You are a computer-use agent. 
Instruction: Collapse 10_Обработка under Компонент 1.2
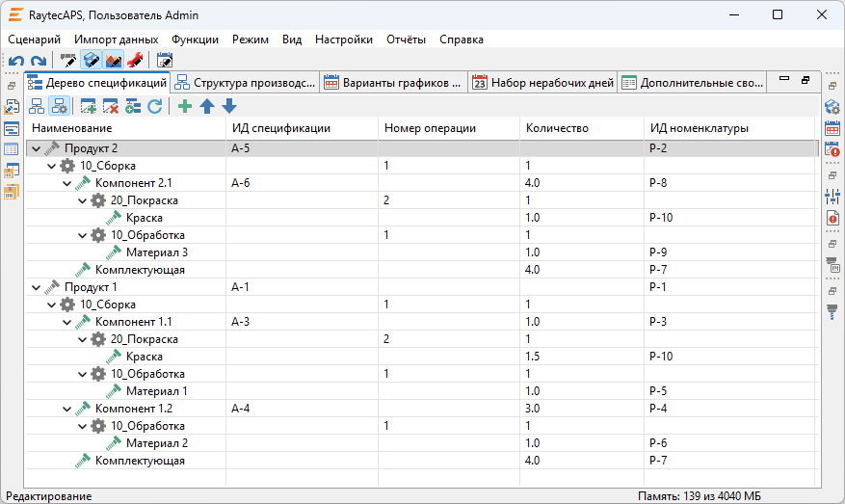click(83, 426)
